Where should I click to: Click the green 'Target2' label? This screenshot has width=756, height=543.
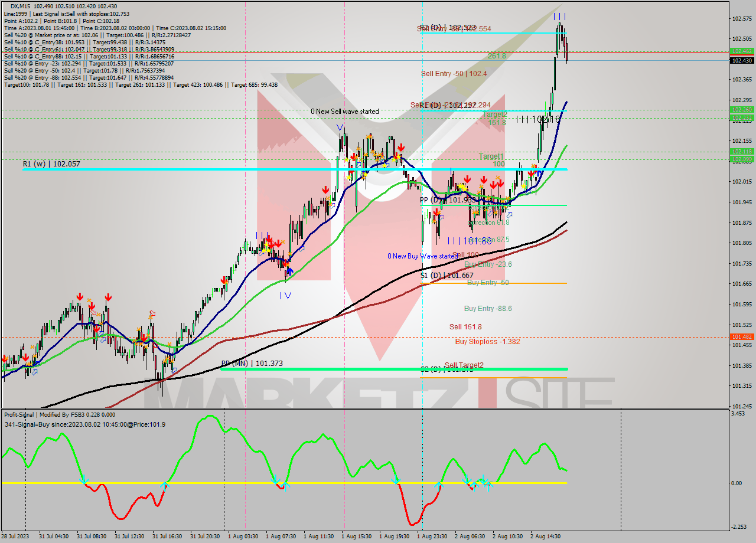(x=495, y=115)
